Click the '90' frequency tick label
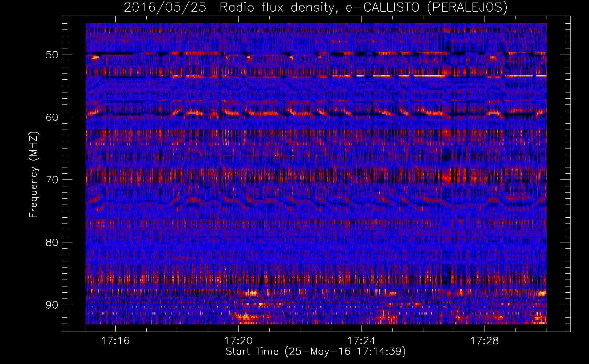This screenshot has height=364, width=589. point(52,305)
